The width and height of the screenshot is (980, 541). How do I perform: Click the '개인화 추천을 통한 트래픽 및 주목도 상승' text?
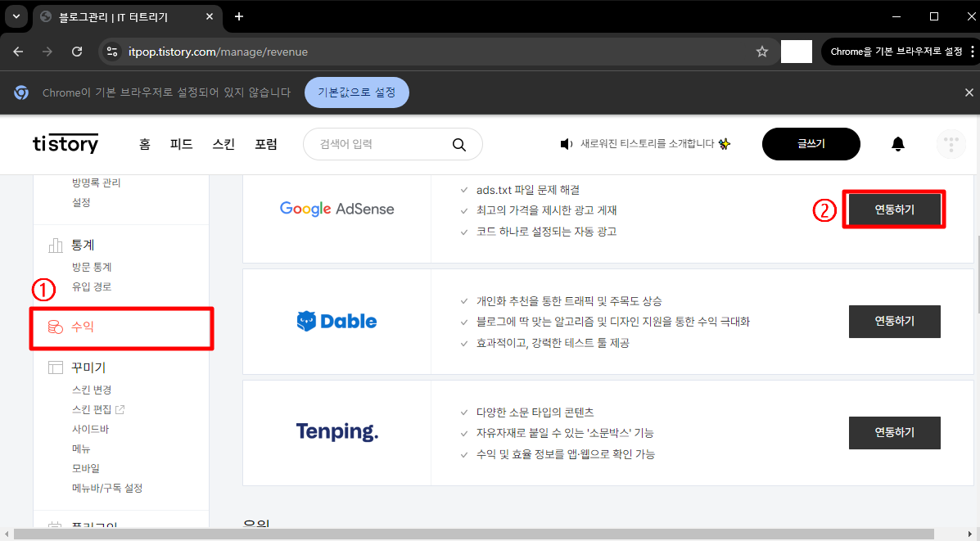pos(569,301)
